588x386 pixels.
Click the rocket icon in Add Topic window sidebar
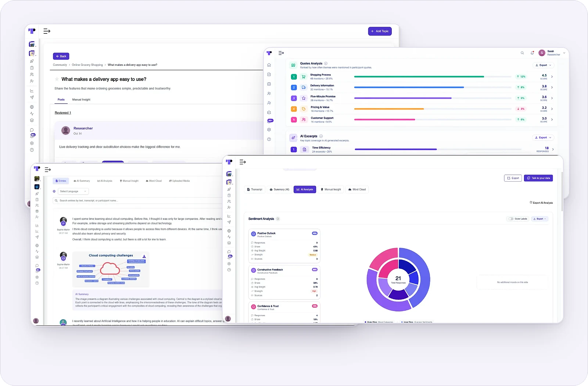(x=32, y=61)
